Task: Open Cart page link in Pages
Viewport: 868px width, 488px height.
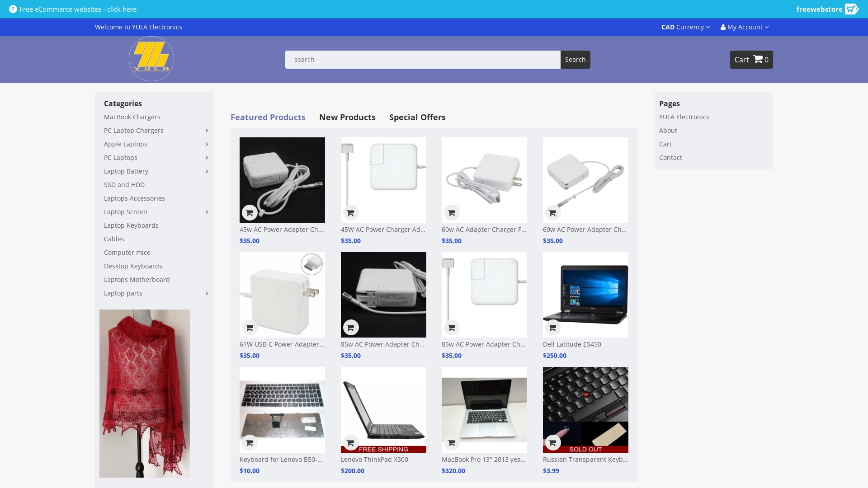Action: point(665,144)
